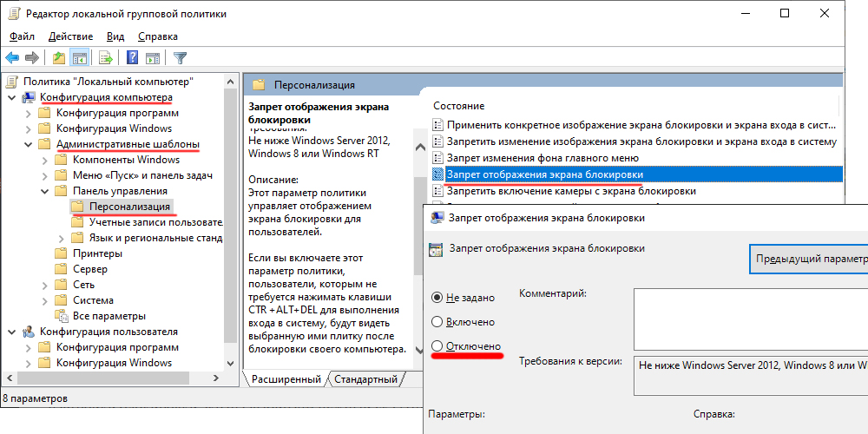Switch to the "Стандартный" tab
Image resolution: width=868 pixels, height=434 pixels.
[365, 379]
